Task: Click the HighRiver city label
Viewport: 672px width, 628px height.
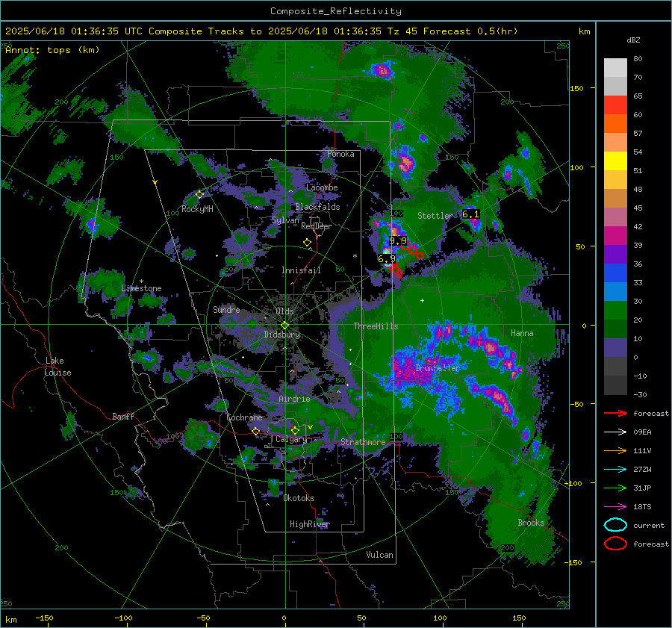Action: coord(309,524)
